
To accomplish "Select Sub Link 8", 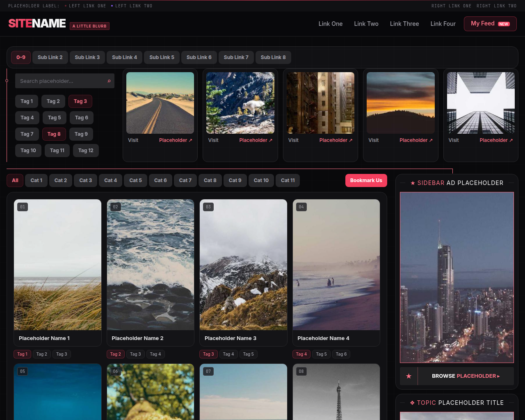I will [x=273, y=57].
